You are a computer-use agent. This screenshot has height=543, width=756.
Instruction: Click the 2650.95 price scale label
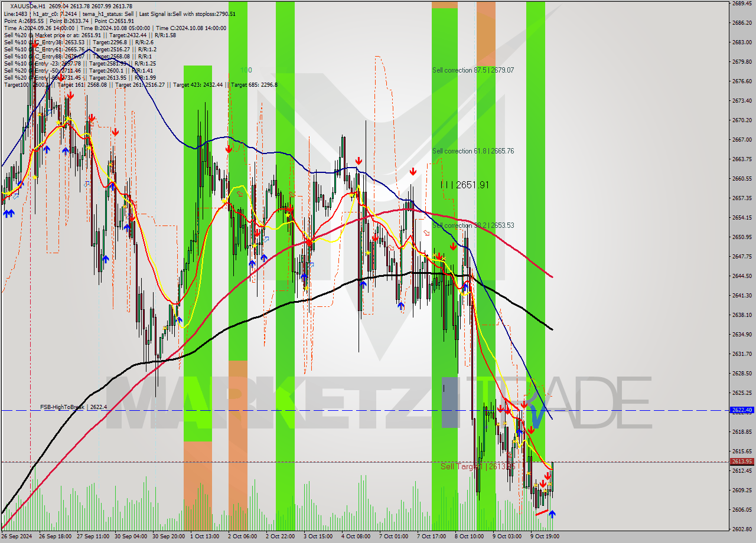[742, 237]
